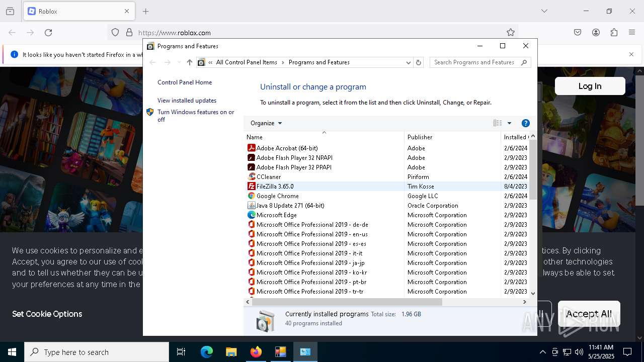Open a new Firefox tab
The width and height of the screenshot is (644, 362).
[x=146, y=11]
